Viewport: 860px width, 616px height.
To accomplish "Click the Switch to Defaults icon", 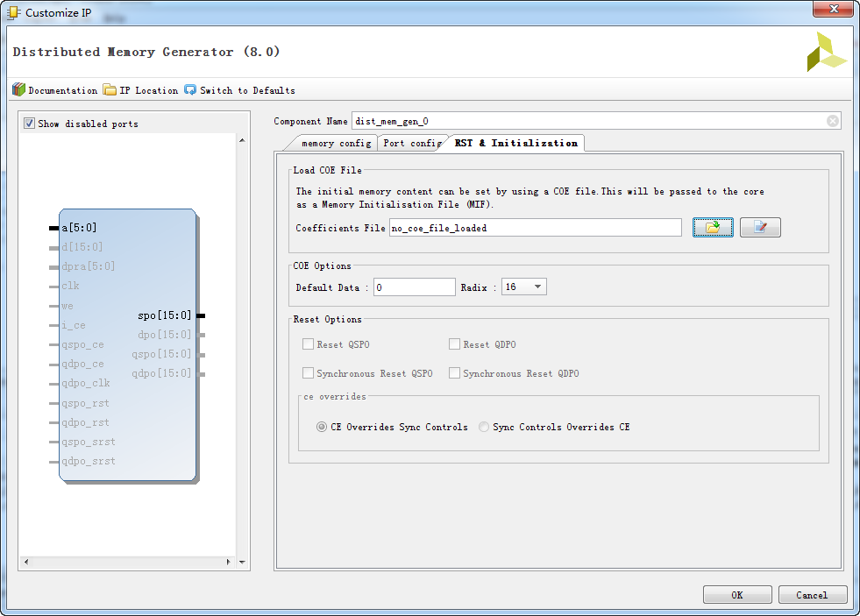I will (x=190, y=90).
